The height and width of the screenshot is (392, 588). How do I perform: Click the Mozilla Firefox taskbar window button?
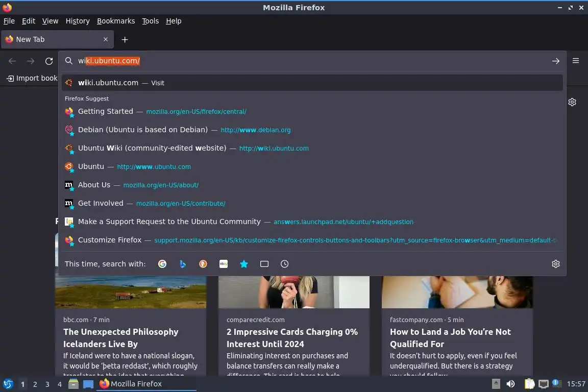click(x=146, y=384)
